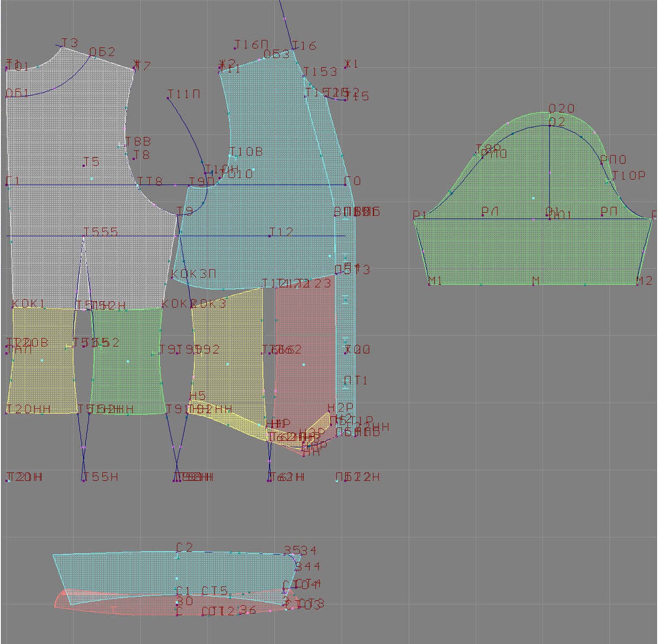Select point Т555 on the waist line
Viewport: 658px width, 644px height.
pos(84,235)
